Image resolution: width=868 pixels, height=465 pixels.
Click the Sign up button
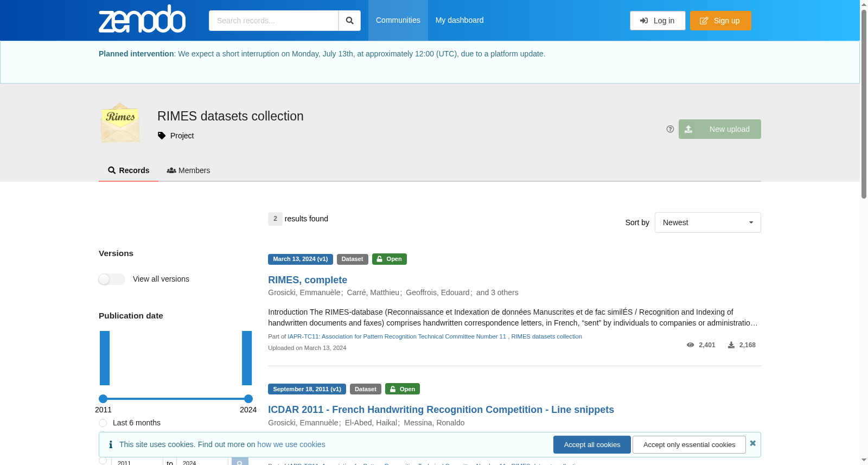click(720, 21)
